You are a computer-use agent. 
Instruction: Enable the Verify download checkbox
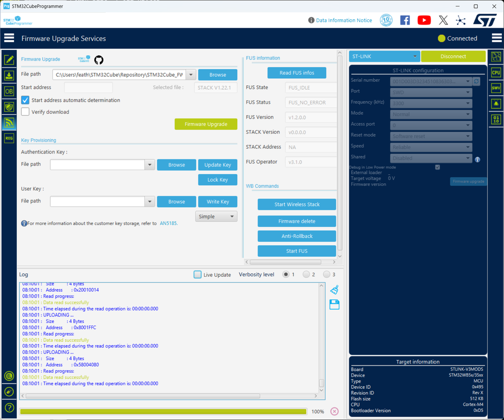point(25,112)
